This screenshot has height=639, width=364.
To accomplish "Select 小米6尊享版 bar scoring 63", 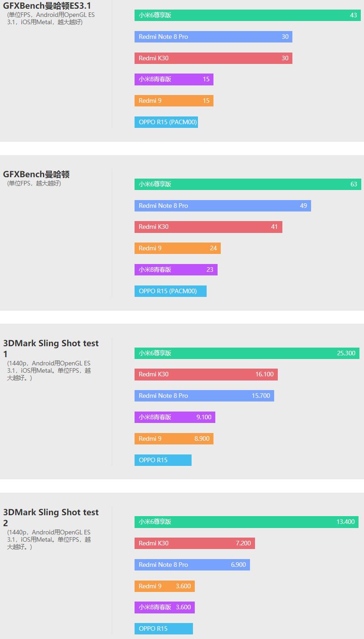I will pyautogui.click(x=248, y=184).
